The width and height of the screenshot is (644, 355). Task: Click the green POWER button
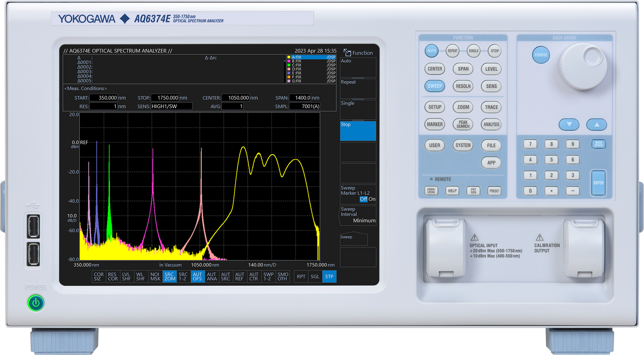point(36,303)
